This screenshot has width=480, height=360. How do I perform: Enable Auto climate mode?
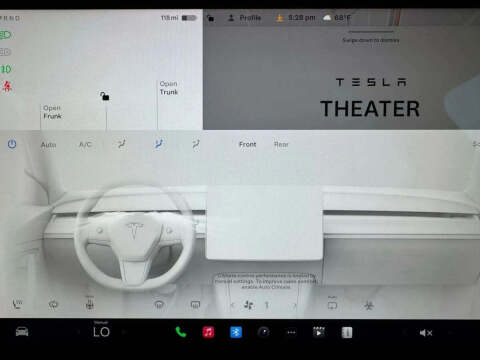(x=48, y=145)
